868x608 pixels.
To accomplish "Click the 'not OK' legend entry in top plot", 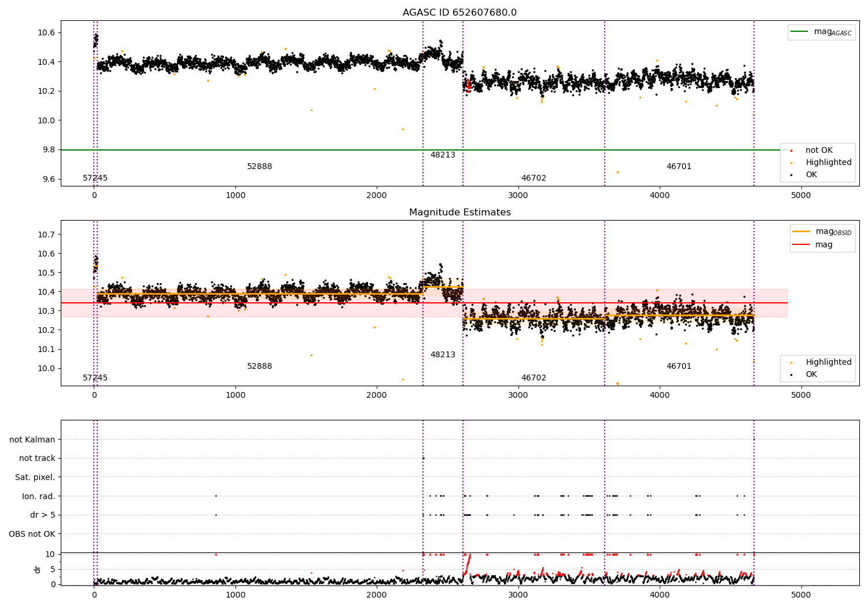I will click(x=819, y=150).
